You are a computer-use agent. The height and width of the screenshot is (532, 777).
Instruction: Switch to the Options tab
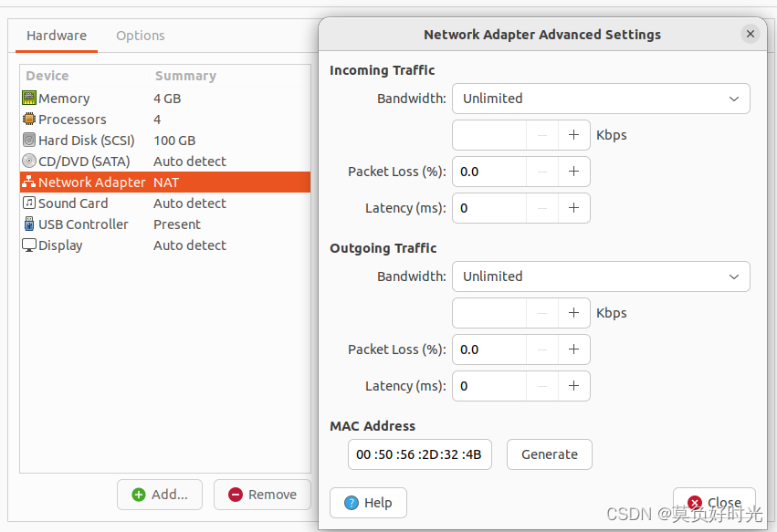point(140,36)
